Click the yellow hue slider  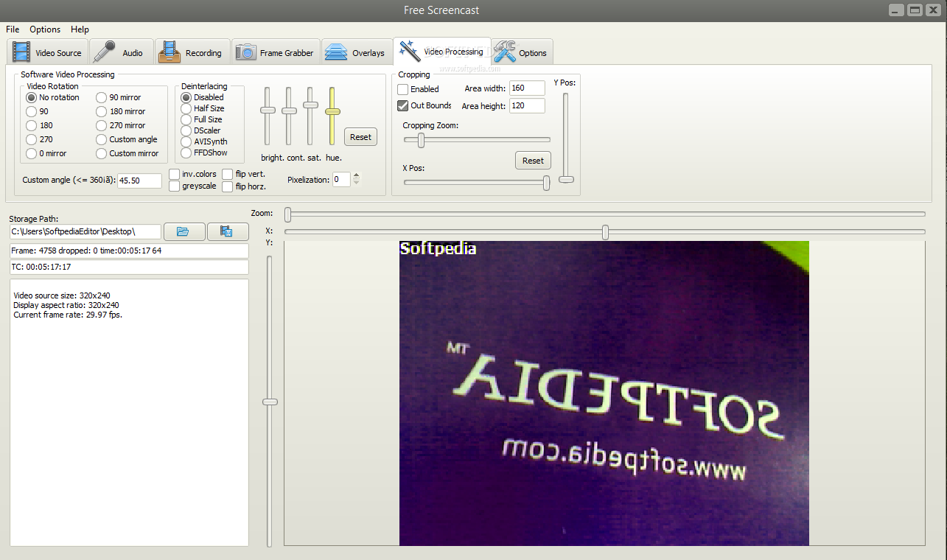point(332,116)
